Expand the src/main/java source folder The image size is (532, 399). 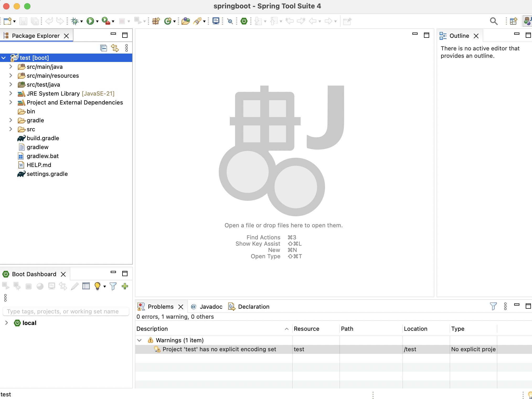click(11, 67)
